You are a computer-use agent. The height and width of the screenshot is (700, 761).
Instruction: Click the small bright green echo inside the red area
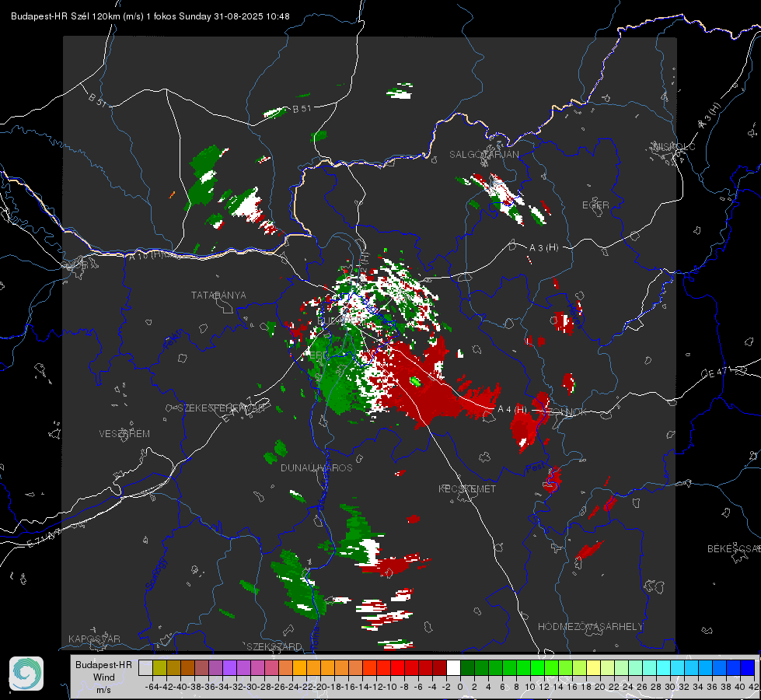pyautogui.click(x=415, y=381)
